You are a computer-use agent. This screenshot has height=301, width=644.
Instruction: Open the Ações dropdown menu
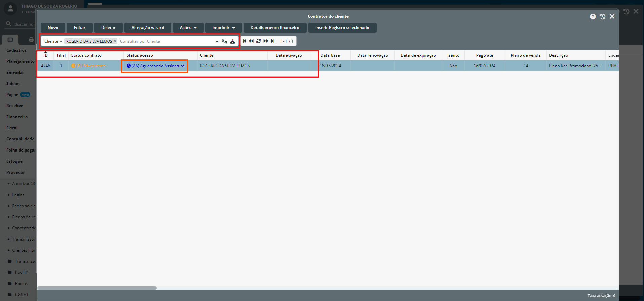click(x=188, y=28)
